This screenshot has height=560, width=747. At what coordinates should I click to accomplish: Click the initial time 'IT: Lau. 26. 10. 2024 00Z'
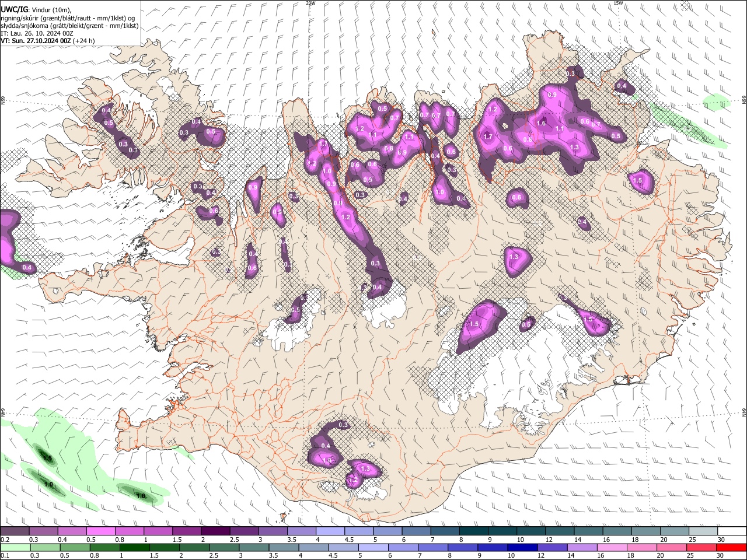coord(37,33)
